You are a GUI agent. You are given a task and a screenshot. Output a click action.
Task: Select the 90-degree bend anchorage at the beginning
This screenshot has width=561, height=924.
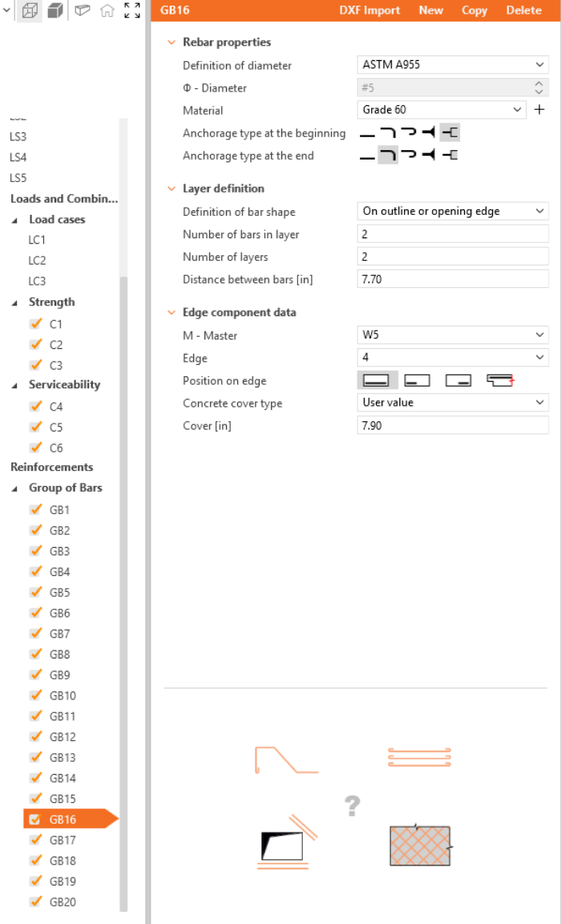388,133
